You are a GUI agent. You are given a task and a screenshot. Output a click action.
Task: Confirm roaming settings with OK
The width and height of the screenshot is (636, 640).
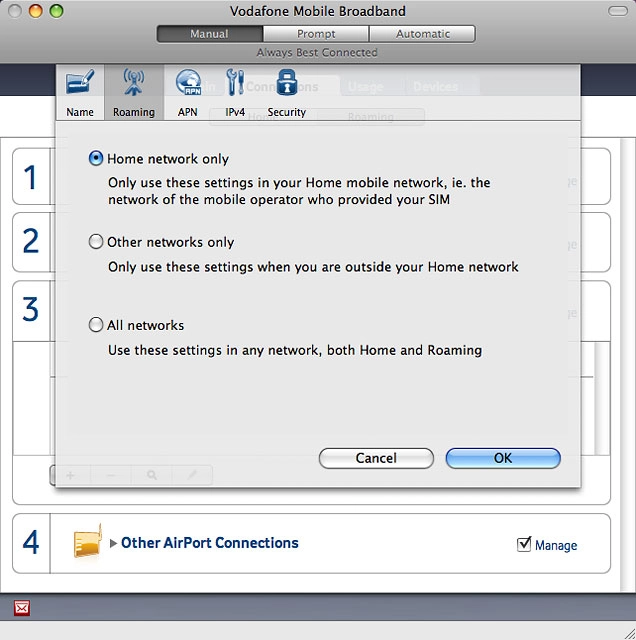click(503, 458)
